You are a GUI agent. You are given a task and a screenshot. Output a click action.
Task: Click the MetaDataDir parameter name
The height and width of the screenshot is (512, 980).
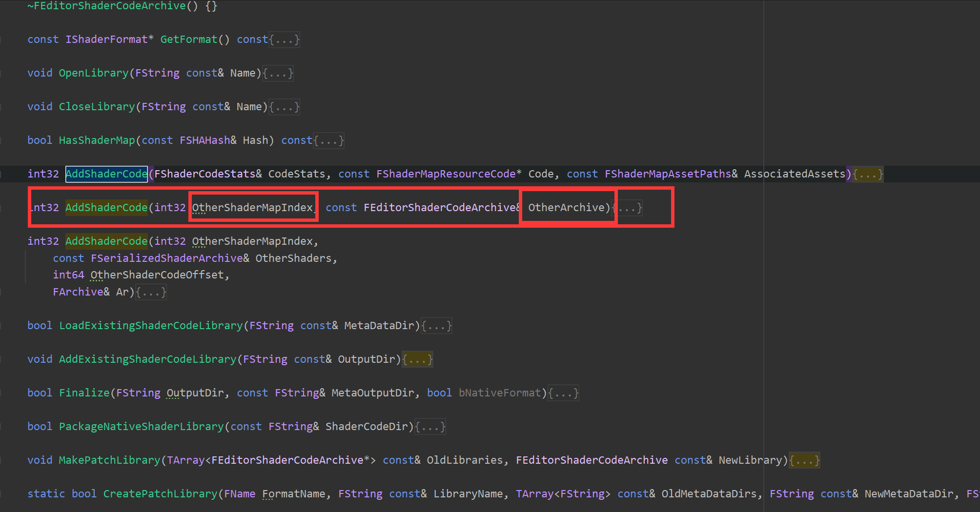(x=379, y=326)
